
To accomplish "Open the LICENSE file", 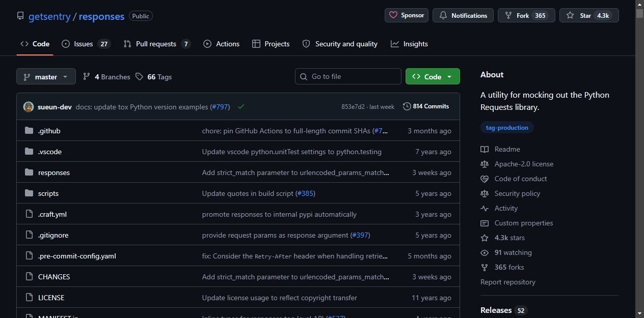I will (51, 298).
